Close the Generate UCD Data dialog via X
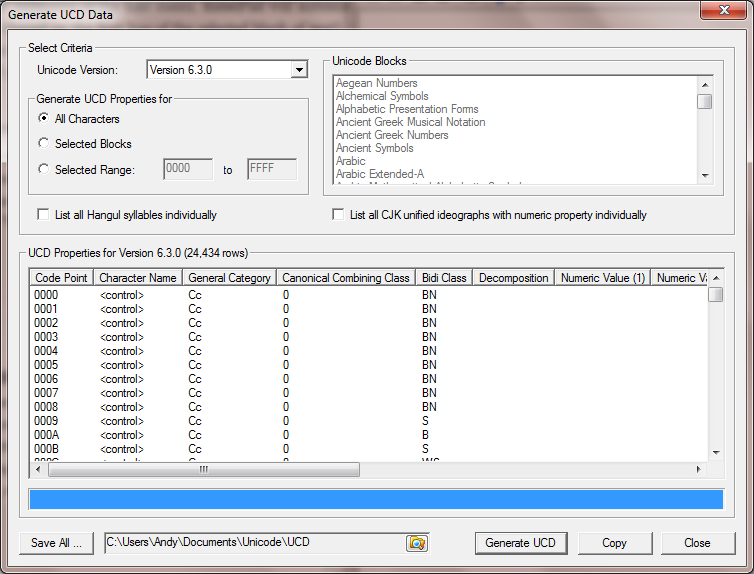This screenshot has height=574, width=754. click(x=724, y=10)
